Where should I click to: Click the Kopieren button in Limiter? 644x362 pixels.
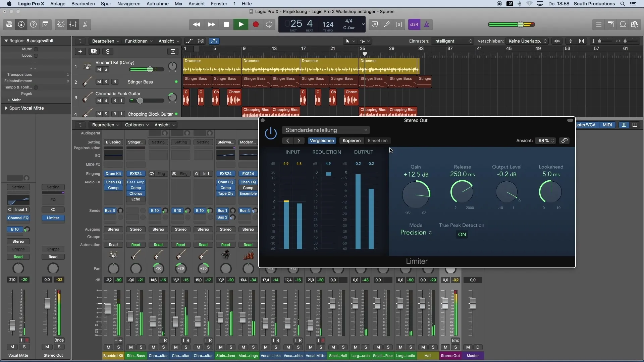[x=352, y=140]
